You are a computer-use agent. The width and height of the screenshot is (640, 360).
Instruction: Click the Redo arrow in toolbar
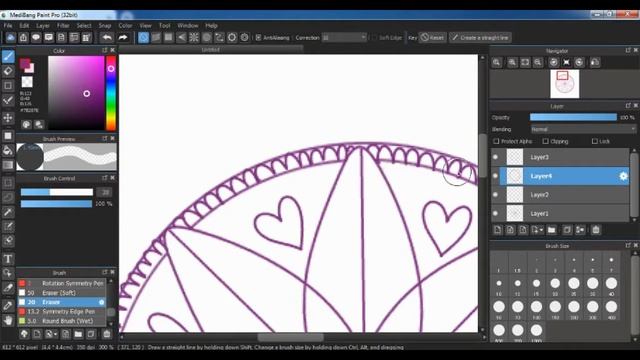coord(123,38)
